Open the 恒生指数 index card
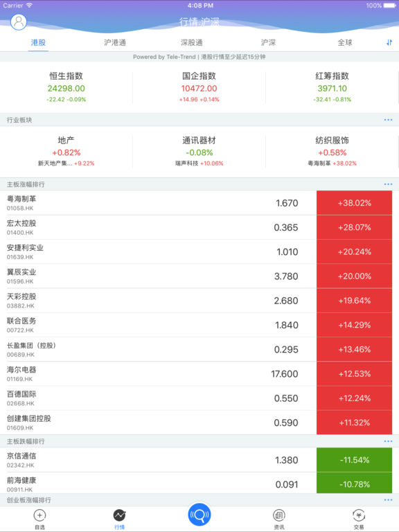The image size is (399, 532). click(x=66, y=87)
